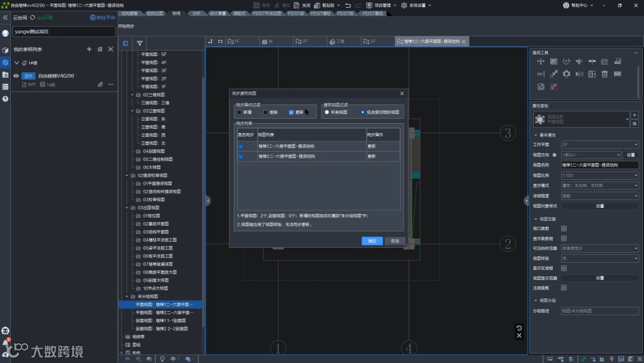
Task: Select the 所有视图 radio button
Action: coord(327,112)
